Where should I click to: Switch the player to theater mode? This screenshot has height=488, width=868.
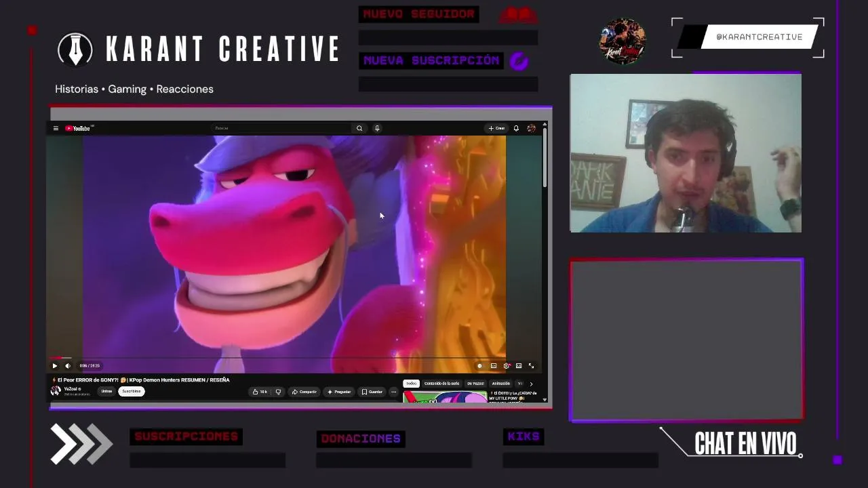519,366
